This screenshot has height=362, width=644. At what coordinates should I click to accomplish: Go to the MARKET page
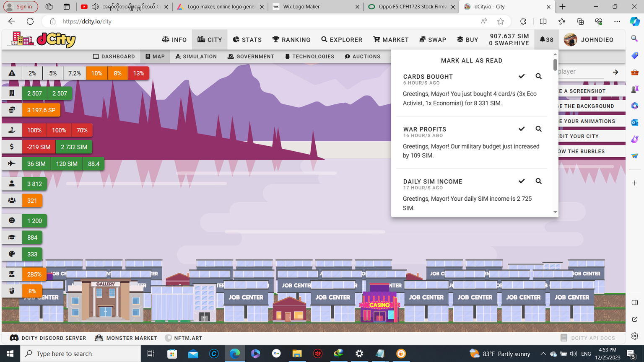(391, 40)
